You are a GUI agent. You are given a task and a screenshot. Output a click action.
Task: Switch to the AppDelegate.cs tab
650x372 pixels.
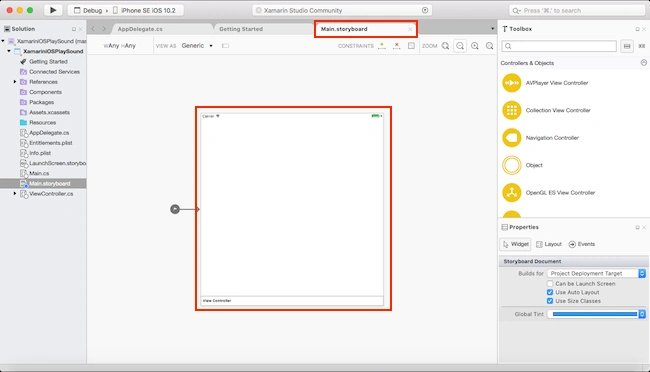[x=140, y=29]
